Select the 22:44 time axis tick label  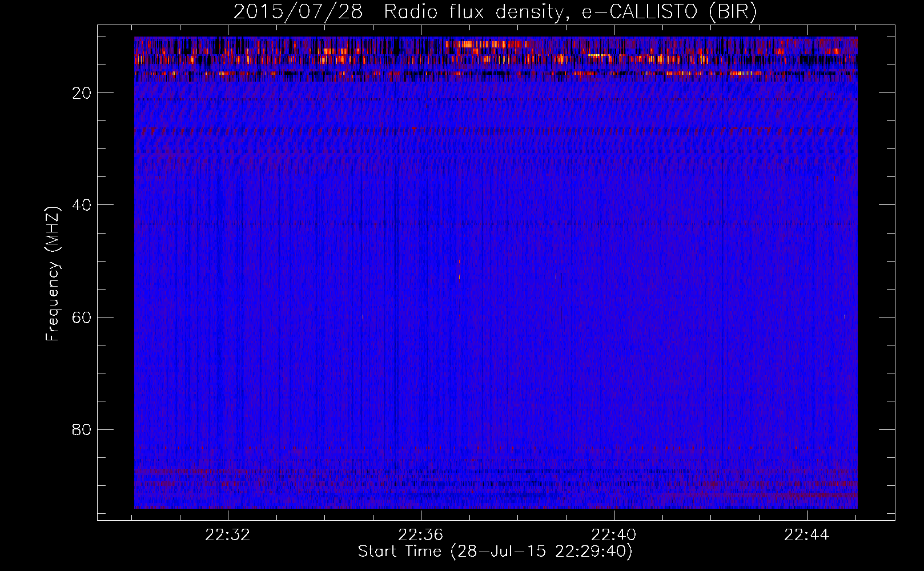(x=807, y=535)
